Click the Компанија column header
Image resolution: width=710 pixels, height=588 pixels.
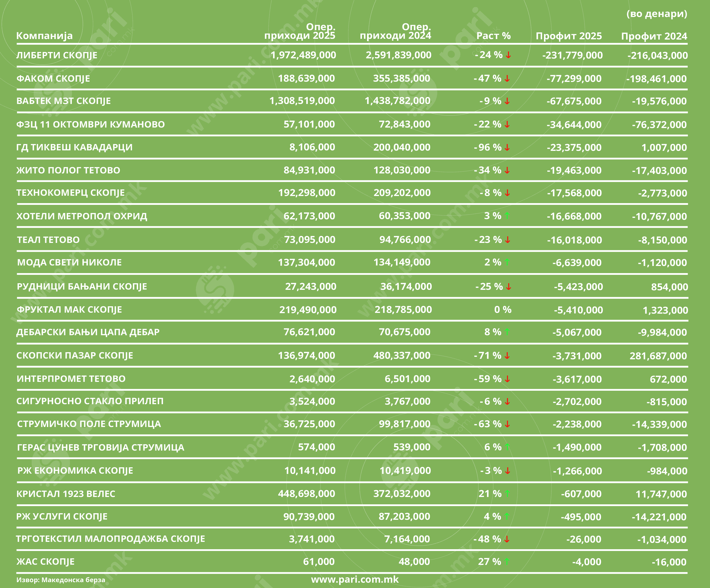coord(44,35)
